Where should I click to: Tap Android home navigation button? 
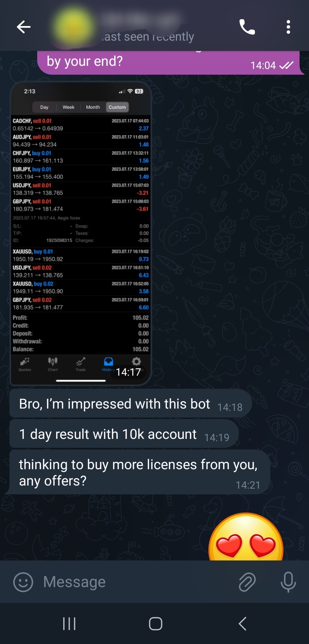coord(156,624)
